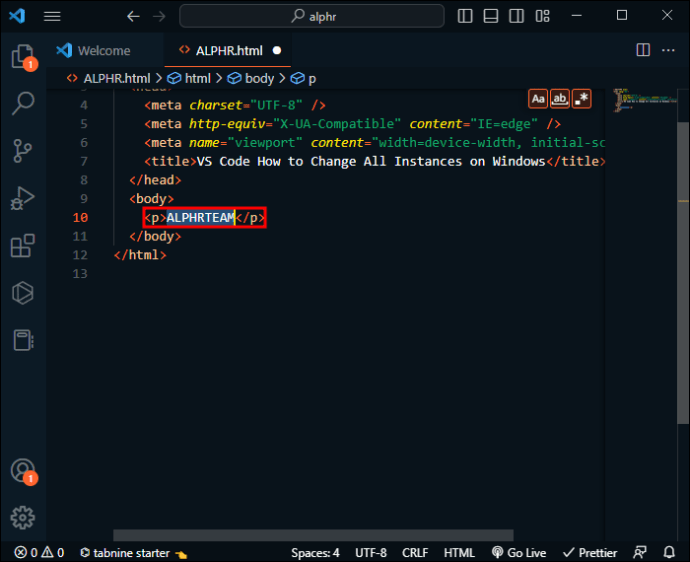690x562 pixels.
Task: Click Go Live in status bar
Action: click(x=518, y=552)
